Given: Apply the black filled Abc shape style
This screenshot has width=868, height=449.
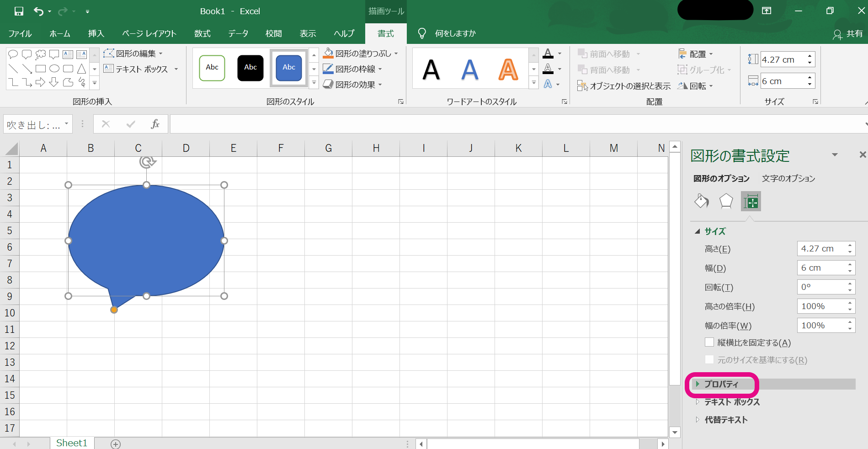Looking at the screenshot, I should tap(250, 68).
